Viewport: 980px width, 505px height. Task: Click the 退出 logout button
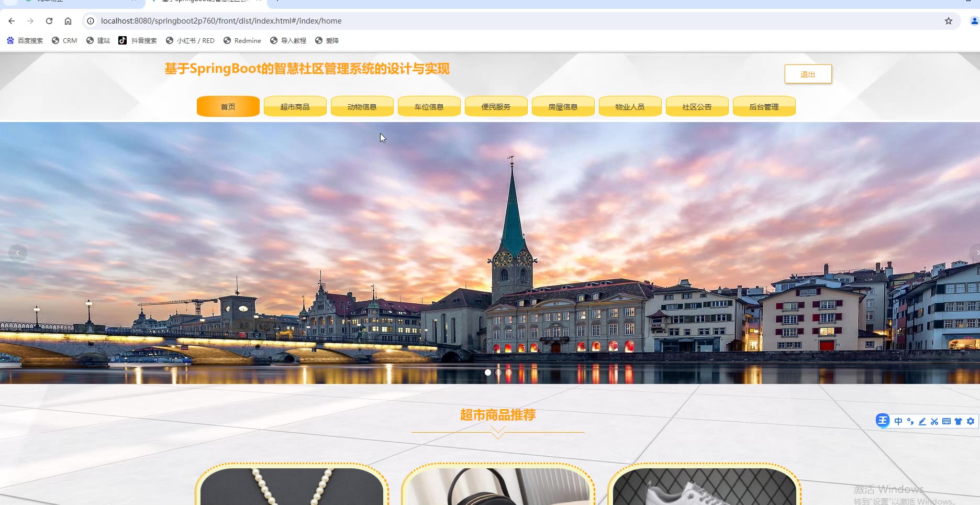coord(808,74)
